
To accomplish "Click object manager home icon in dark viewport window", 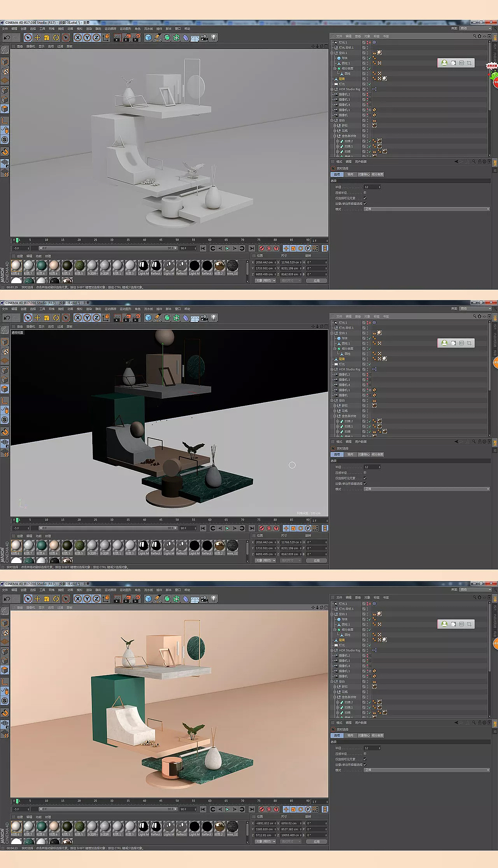I will pyautogui.click(x=479, y=316).
